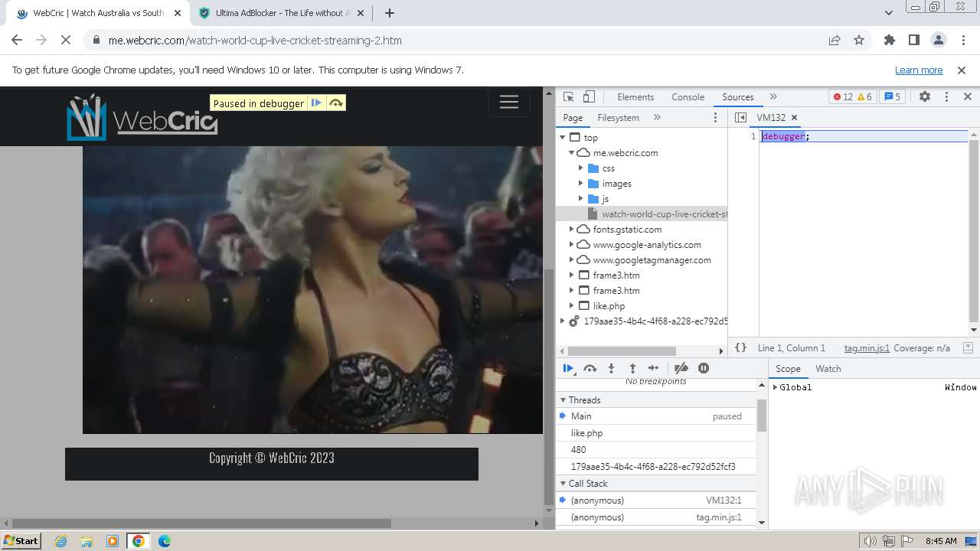The image size is (980, 551).
Task: Open the Chrome extensions puzzle icon
Action: tap(889, 41)
